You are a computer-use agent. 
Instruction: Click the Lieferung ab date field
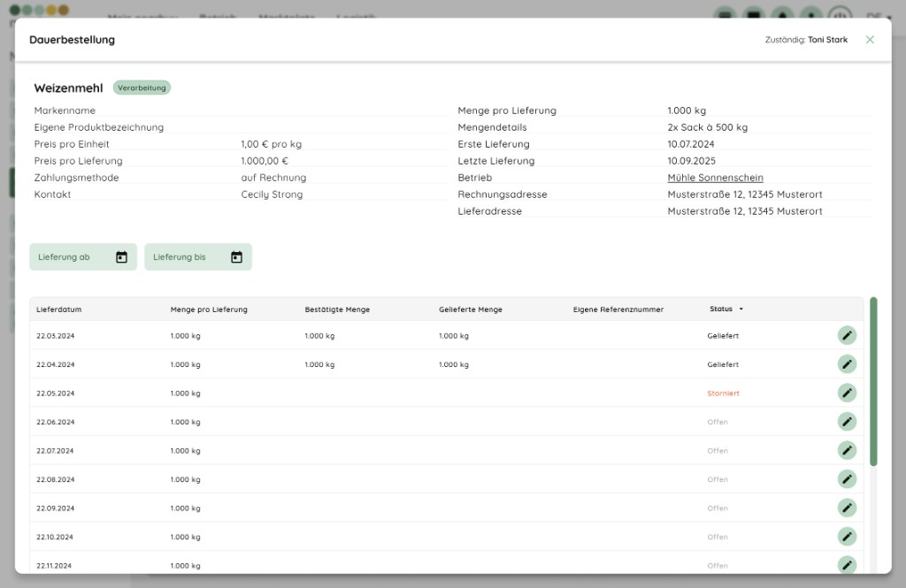(x=83, y=257)
